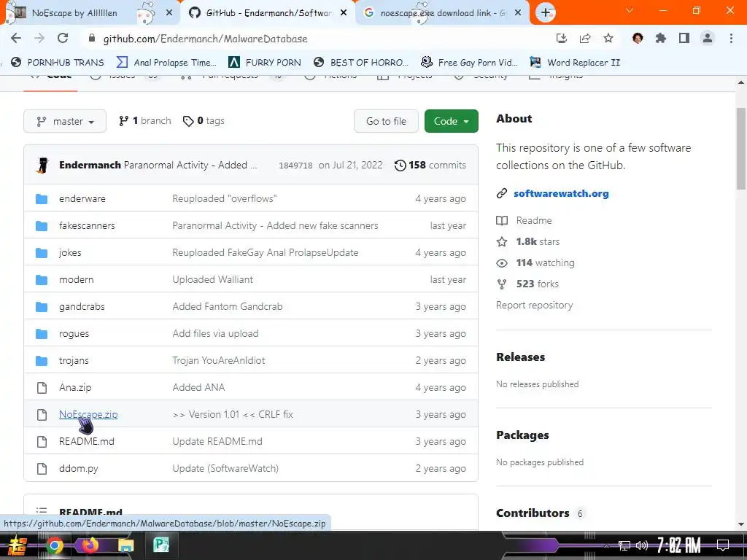View the 1 branch link

point(145,121)
